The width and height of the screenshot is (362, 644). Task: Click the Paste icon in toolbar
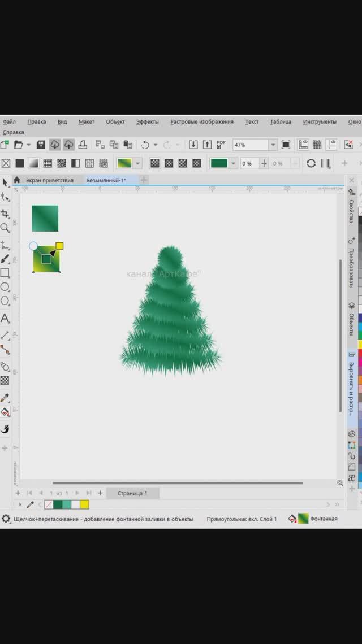[x=128, y=145]
